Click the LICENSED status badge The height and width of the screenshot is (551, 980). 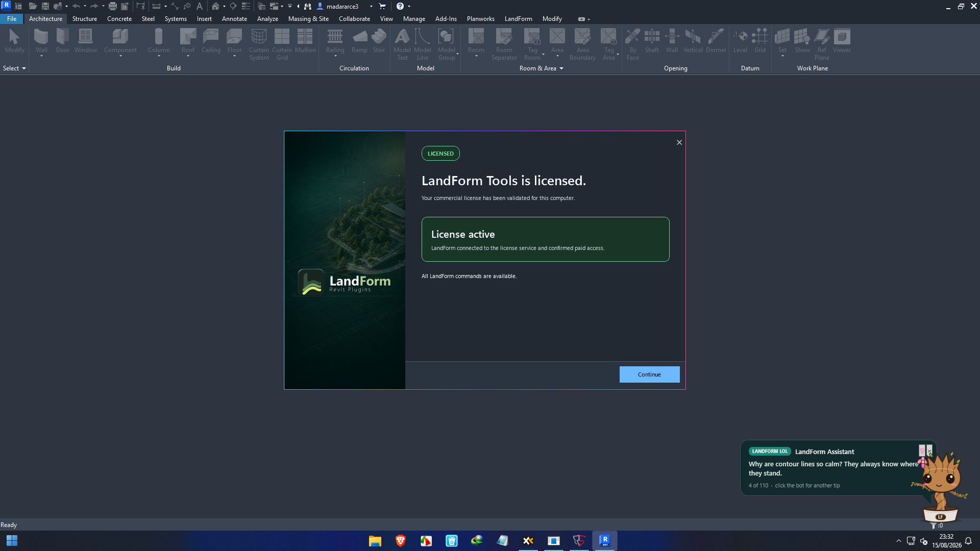tap(440, 154)
